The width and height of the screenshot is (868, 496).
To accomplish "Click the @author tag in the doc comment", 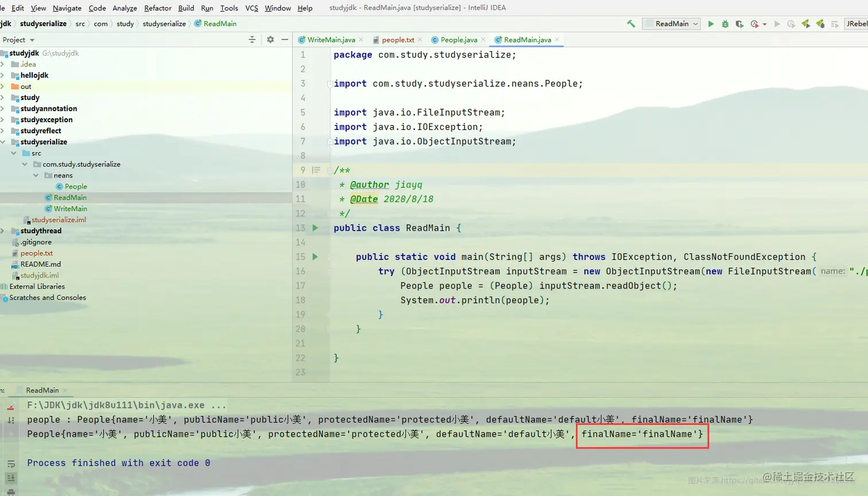I will tap(369, 185).
